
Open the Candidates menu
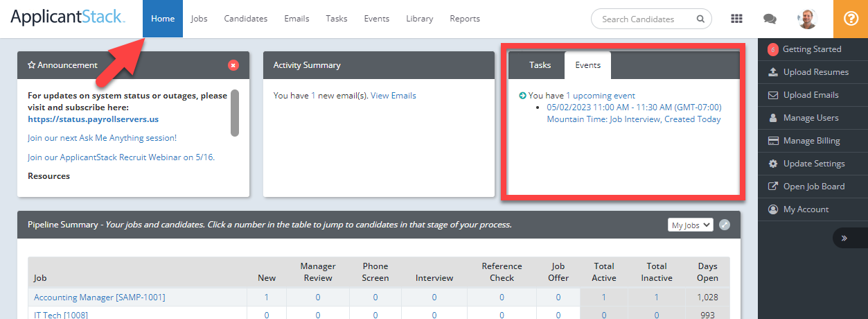245,19
